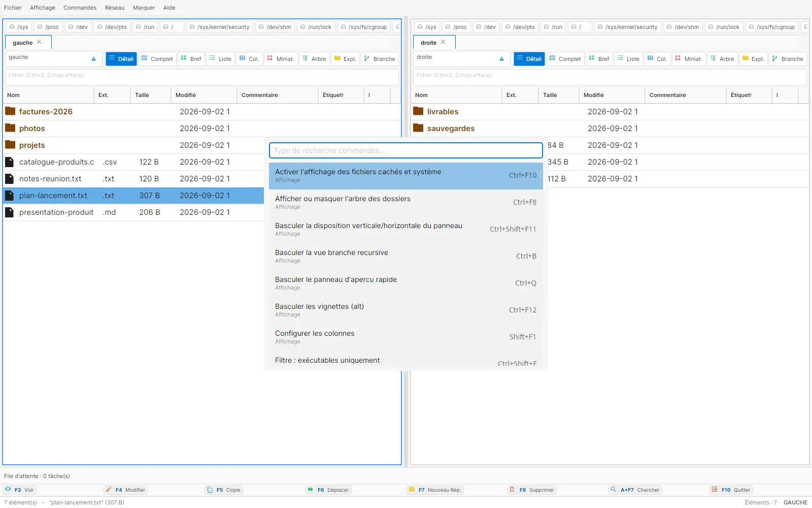Image resolution: width=812 pixels, height=508 pixels.
Task: Jump to /proc drive in left panel
Action: coord(48,27)
